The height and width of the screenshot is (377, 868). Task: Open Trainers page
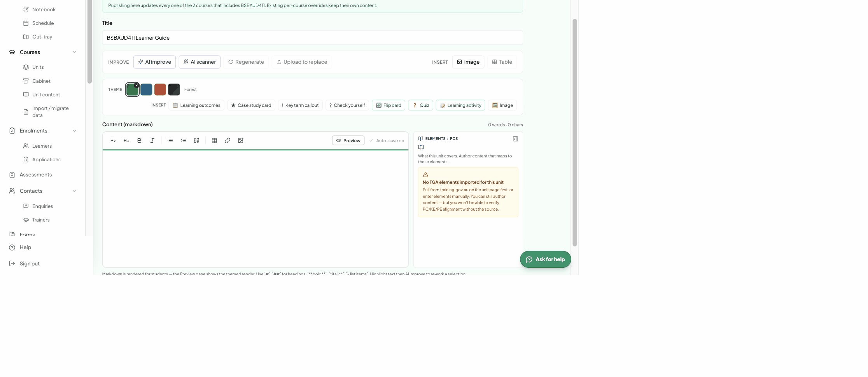point(41,220)
